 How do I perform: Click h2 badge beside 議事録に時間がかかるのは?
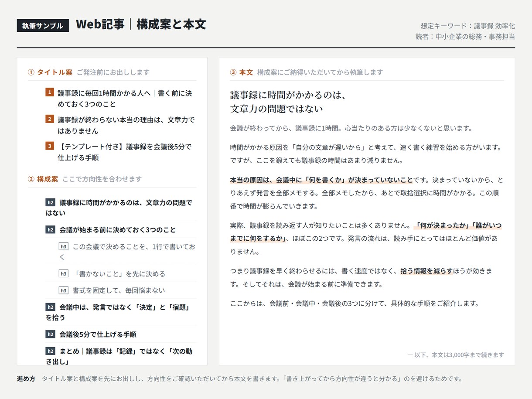coord(51,202)
